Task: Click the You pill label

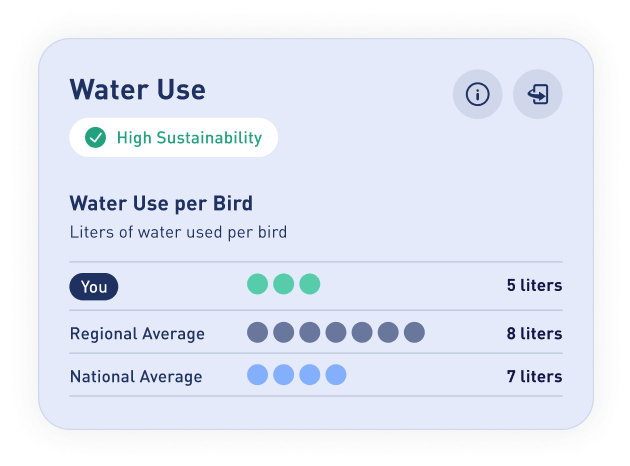Action: 94,287
